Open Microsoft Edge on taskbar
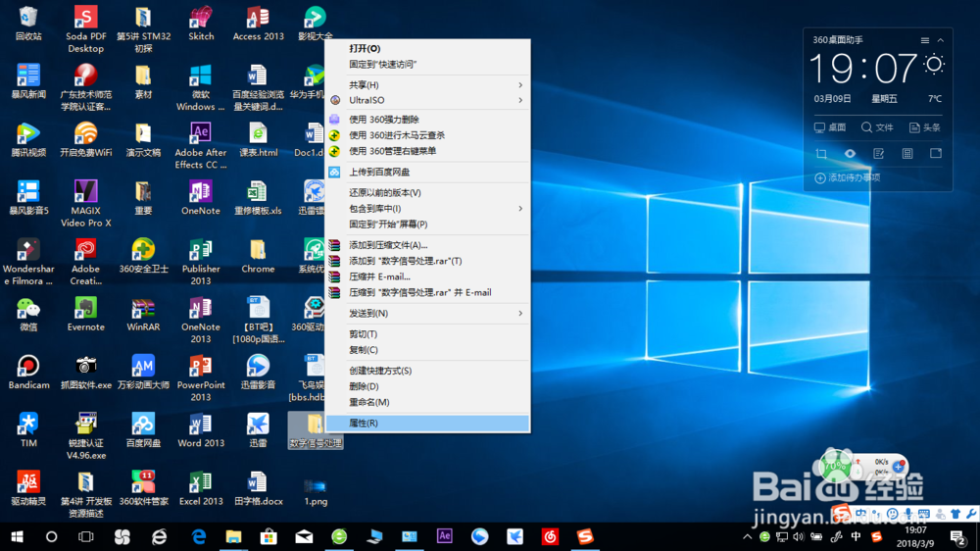Image resolution: width=980 pixels, height=551 pixels. coord(199,536)
